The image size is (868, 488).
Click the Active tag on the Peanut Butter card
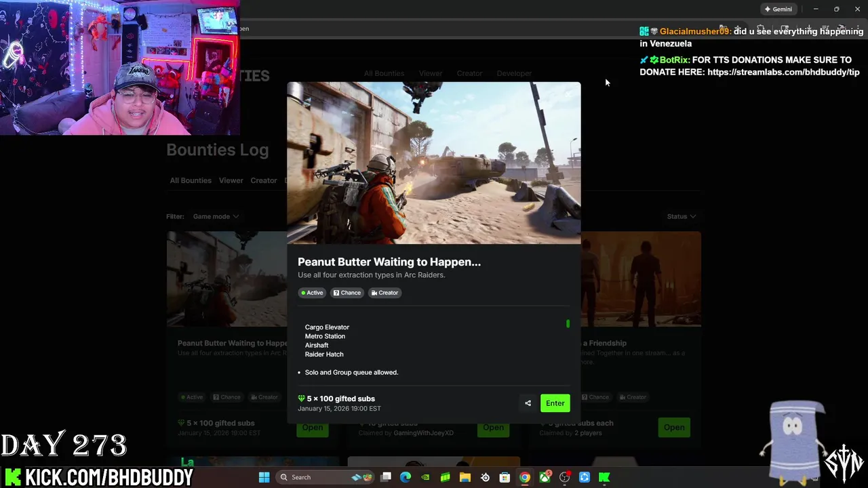[191, 397]
